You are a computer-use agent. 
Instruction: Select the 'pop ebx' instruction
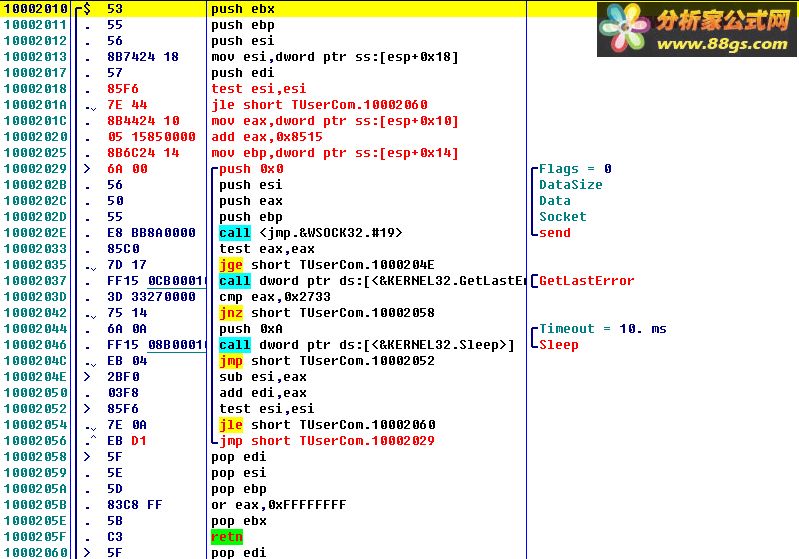coord(238,521)
